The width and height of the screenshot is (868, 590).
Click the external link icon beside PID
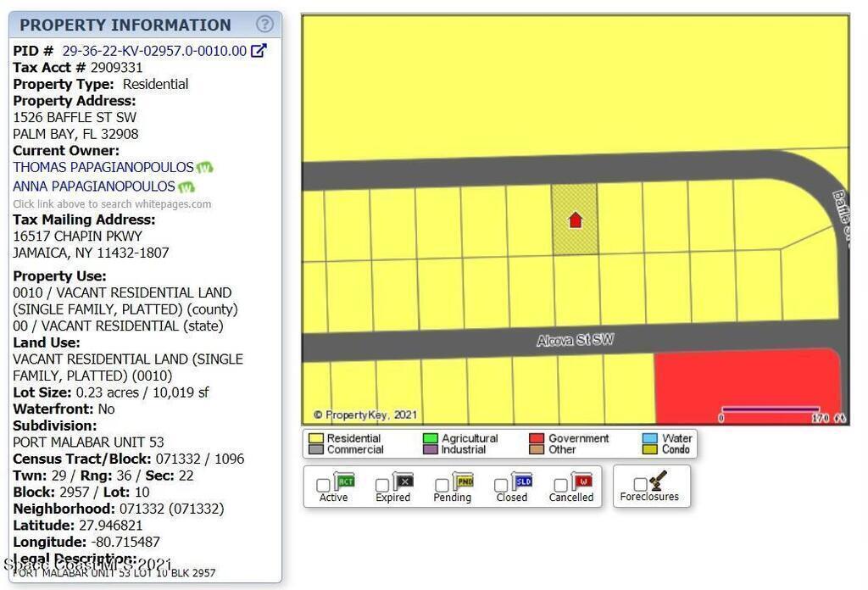[259, 51]
